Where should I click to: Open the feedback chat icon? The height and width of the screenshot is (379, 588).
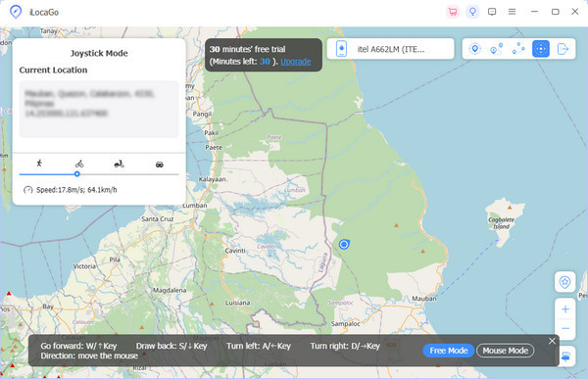coord(492,12)
